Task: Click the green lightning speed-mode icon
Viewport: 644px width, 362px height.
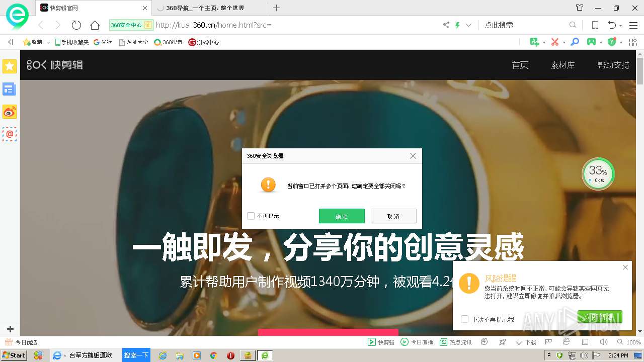Action: [458, 25]
